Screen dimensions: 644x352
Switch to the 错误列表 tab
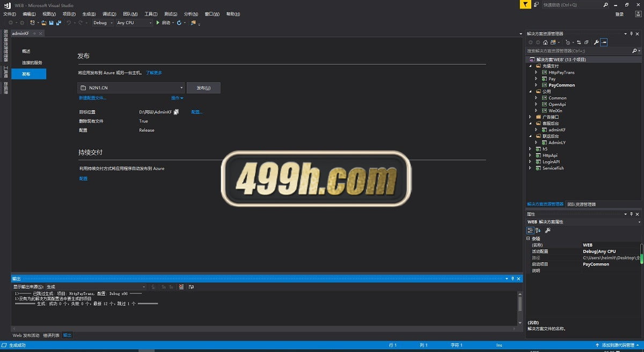pos(52,335)
